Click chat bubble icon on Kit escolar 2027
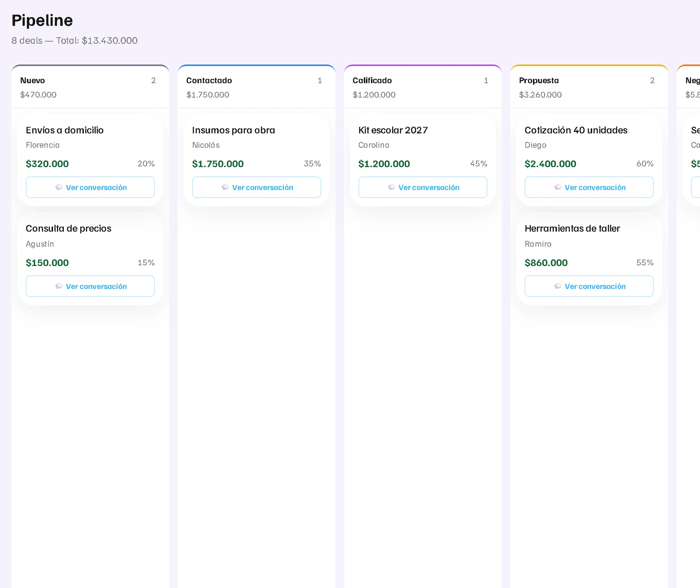Image resolution: width=700 pixels, height=588 pixels. point(392,187)
